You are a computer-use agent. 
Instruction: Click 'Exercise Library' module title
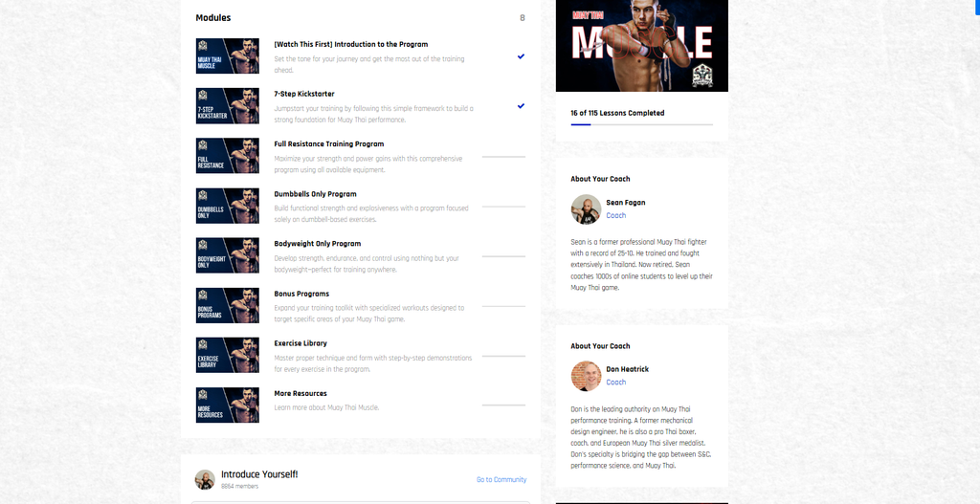[300, 343]
